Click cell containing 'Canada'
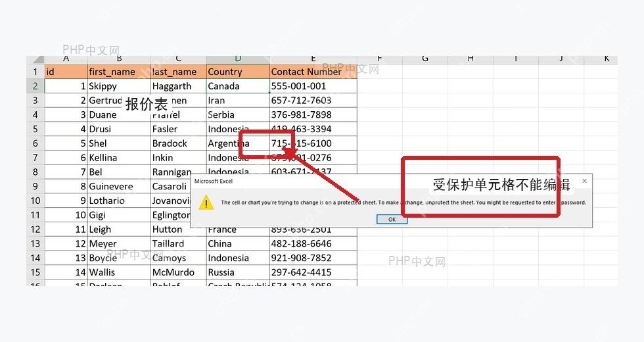This screenshot has width=644, height=342. pos(238,86)
